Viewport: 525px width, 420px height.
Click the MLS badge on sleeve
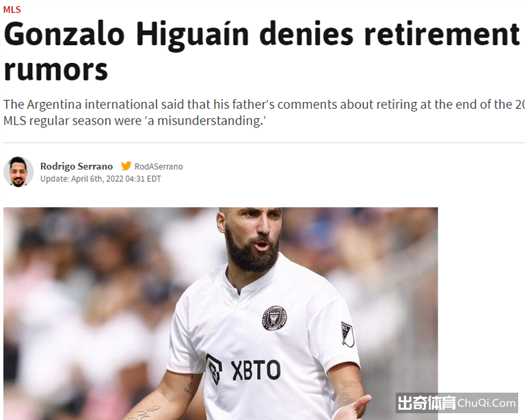(347, 334)
